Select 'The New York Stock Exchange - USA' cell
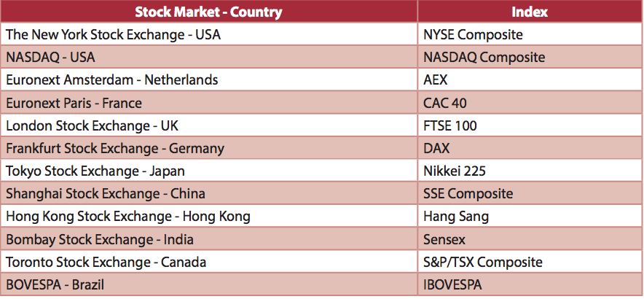Screen dimensions: 644x299 pyautogui.click(x=113, y=34)
